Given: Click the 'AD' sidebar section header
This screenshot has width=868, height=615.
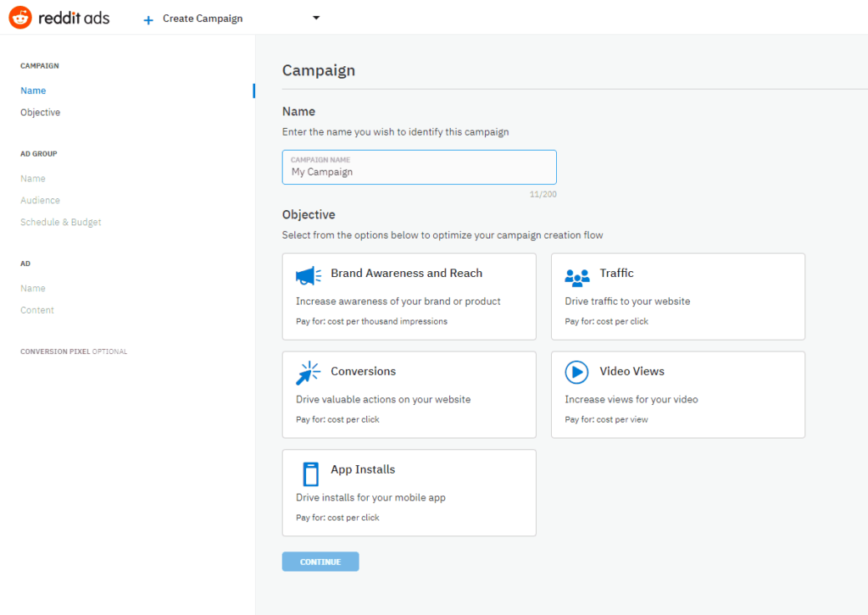Looking at the screenshot, I should click(x=25, y=263).
